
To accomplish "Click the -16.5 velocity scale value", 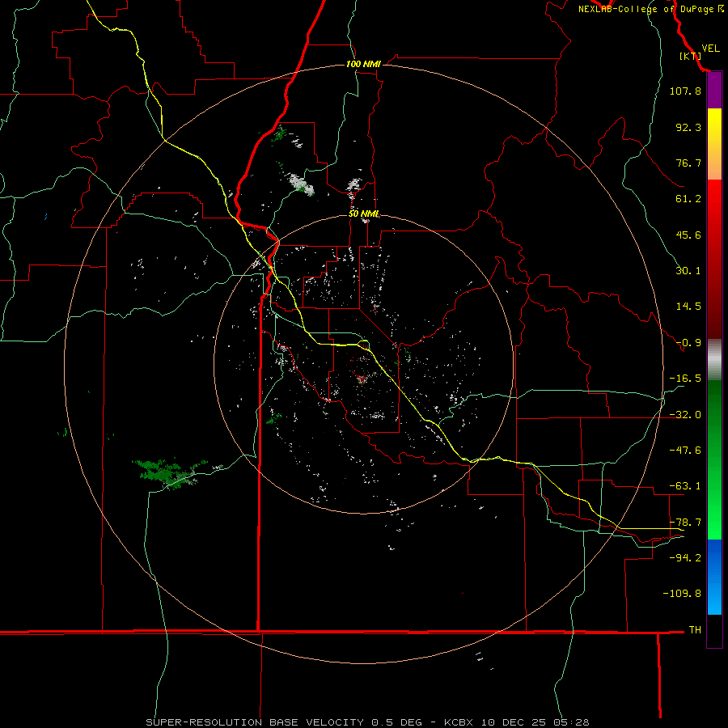I will point(685,379).
